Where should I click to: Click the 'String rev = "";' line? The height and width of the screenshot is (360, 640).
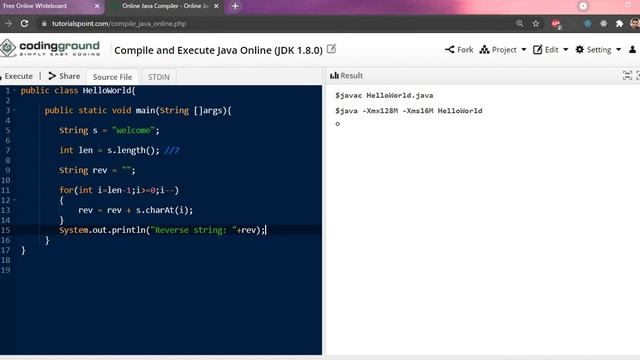click(97, 170)
